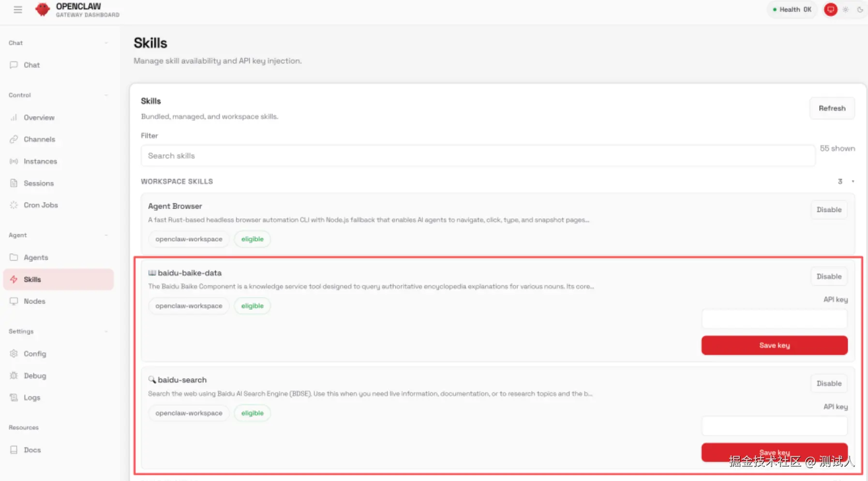Go to the Logs page
The image size is (868, 481).
[32, 398]
